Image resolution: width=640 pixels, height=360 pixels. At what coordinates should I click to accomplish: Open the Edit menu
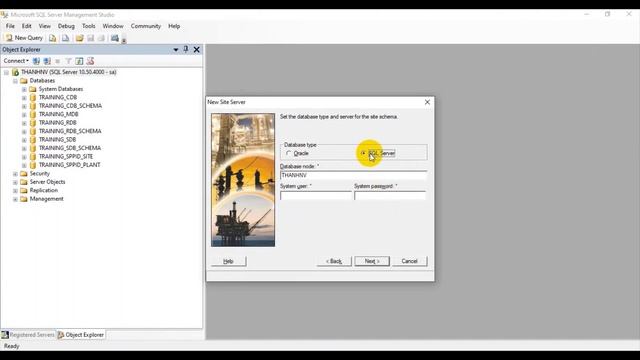coord(27,26)
